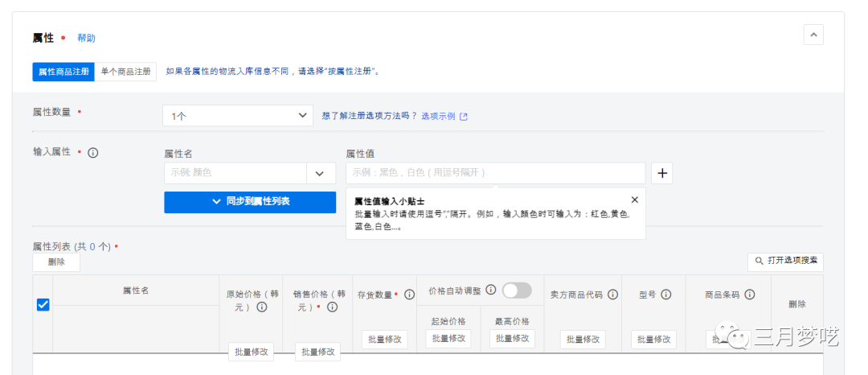868x375 pixels.
Task: Click info icon next to 型号
Action: pos(666,295)
